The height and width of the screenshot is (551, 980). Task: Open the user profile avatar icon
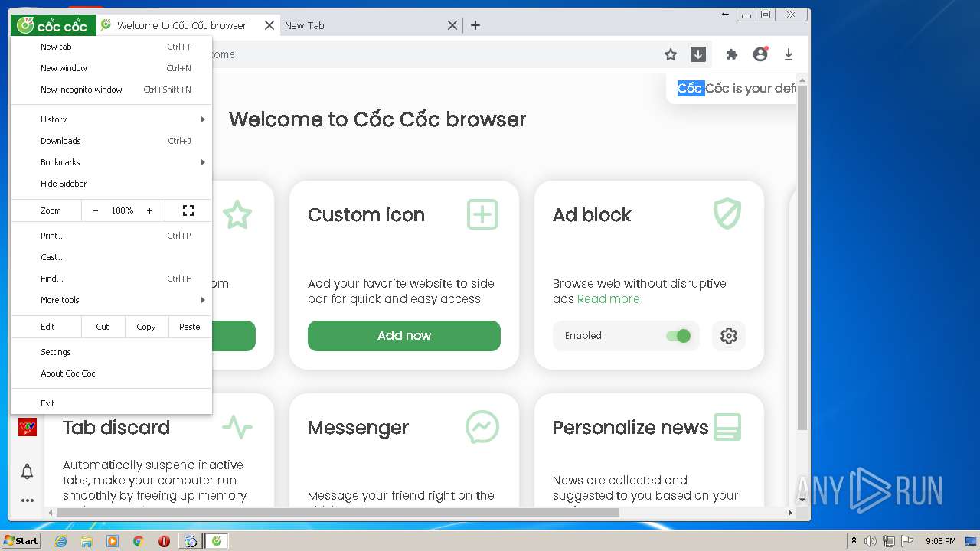pos(760,54)
